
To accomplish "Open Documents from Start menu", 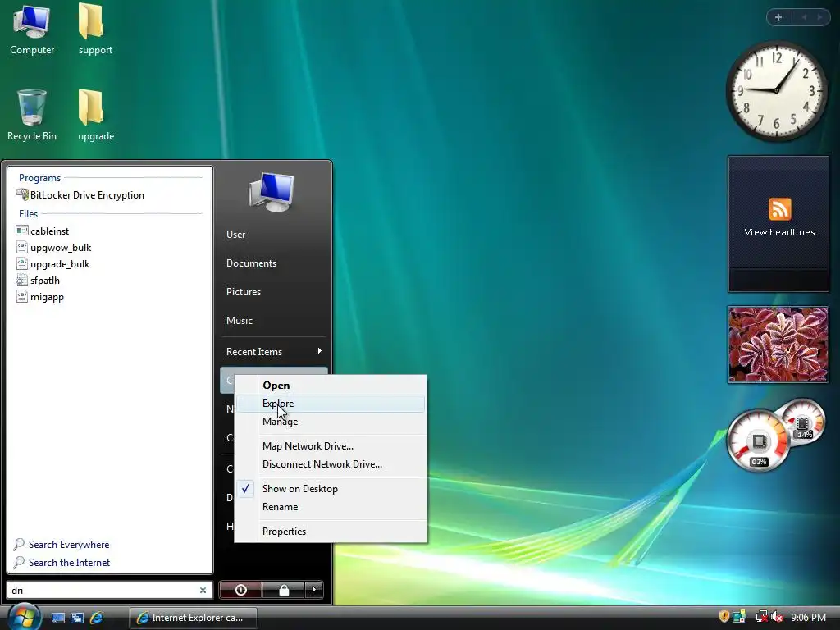I will coord(251,263).
